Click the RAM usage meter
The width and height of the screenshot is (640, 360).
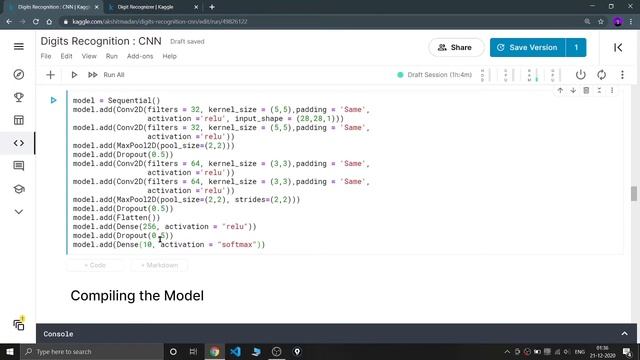pos(532,75)
